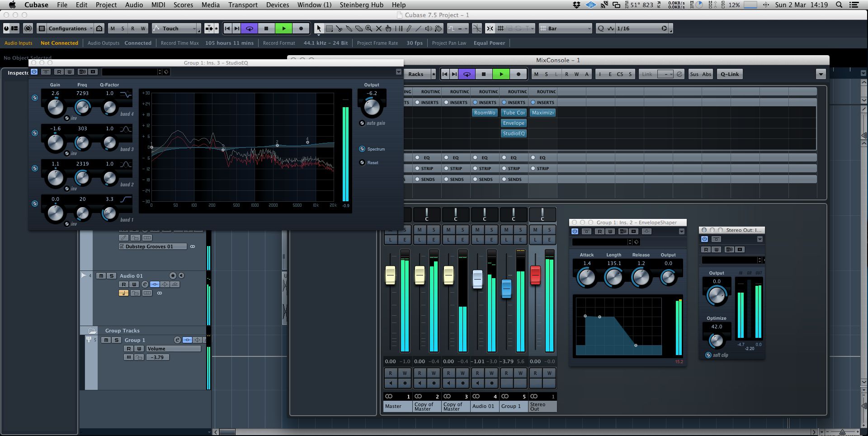
Task: Select the Object Selection arrow tool
Action: pos(319,28)
